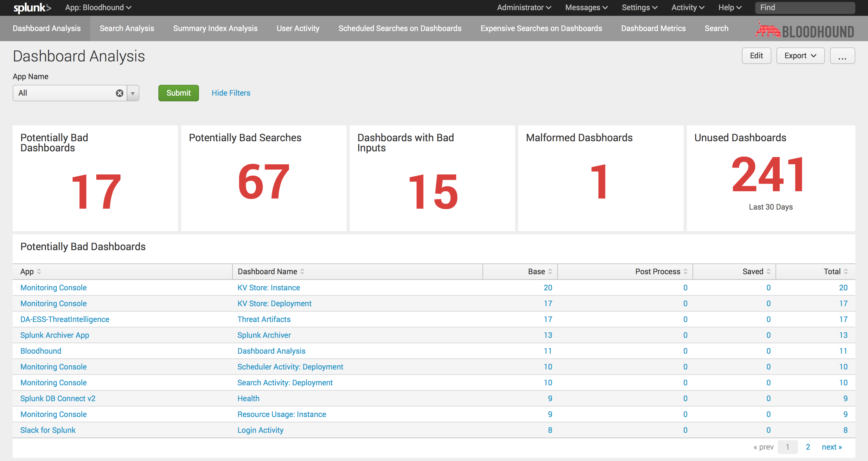868x461 pixels.
Task: Click the Bloodhound app cell
Action: (41, 351)
